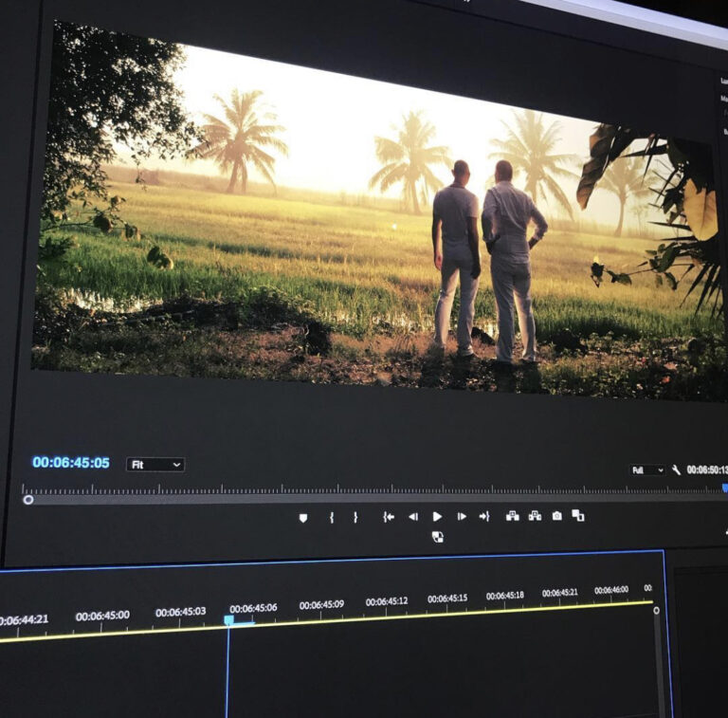Click the blue 00:06:45:05 playhead timecode
The height and width of the screenshot is (718, 728).
[71, 463]
